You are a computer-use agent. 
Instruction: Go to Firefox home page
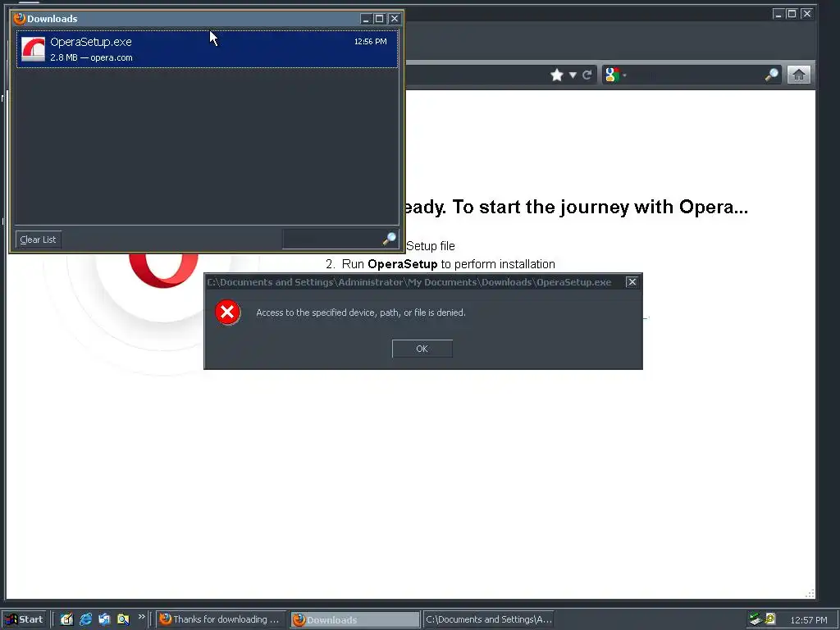click(799, 75)
